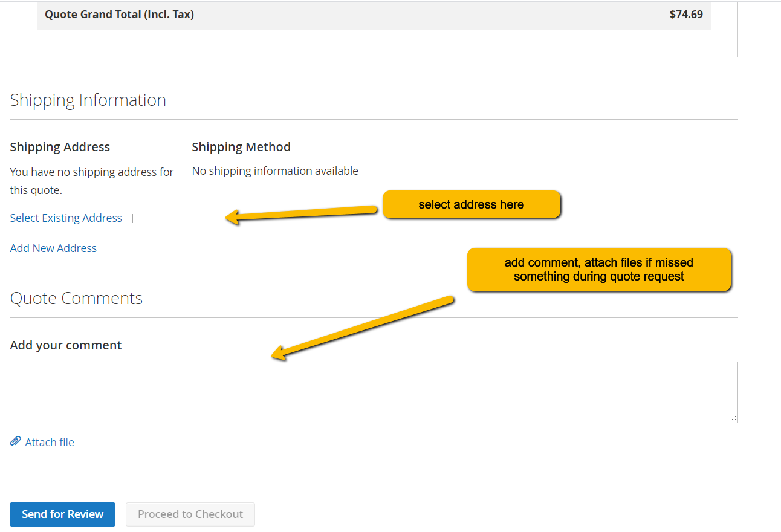The height and width of the screenshot is (532, 781).
Task: Click the Add New Address link
Action: (x=53, y=248)
